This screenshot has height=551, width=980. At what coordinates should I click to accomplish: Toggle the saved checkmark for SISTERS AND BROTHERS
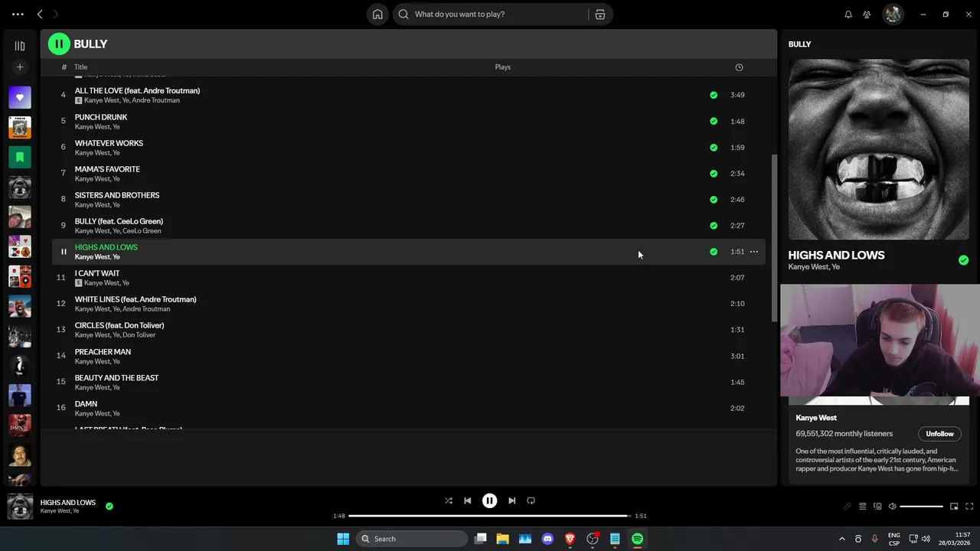pos(714,199)
